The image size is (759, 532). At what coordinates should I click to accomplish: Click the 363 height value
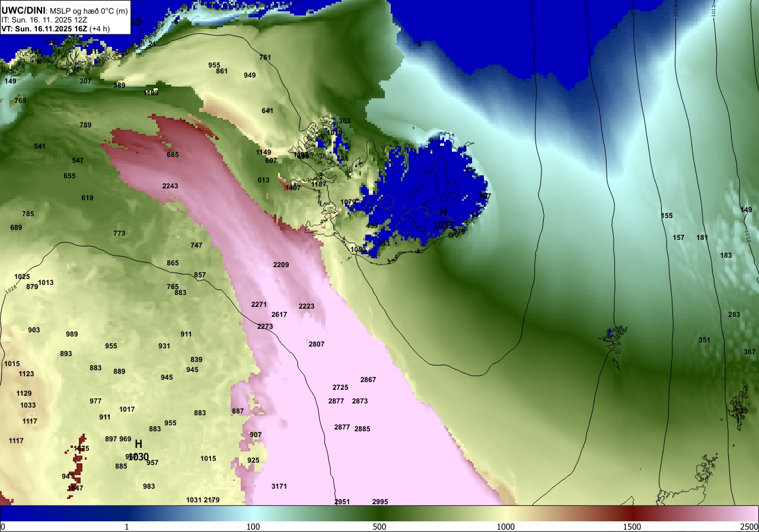pos(345,121)
